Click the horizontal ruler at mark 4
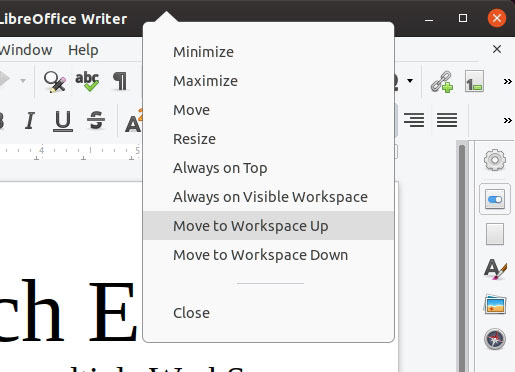515x372 pixels. coord(41,150)
